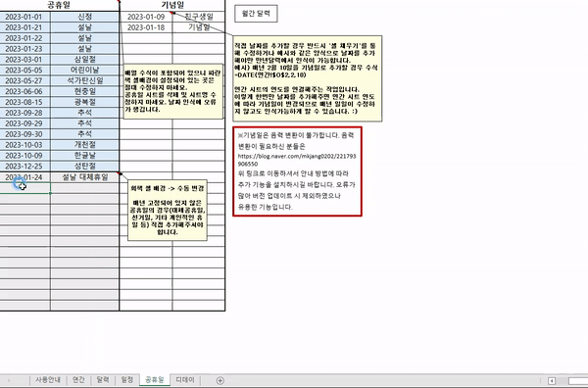The width and height of the screenshot is (588, 388).
Task: Select date cell 2023-05-05
Action: point(24,71)
